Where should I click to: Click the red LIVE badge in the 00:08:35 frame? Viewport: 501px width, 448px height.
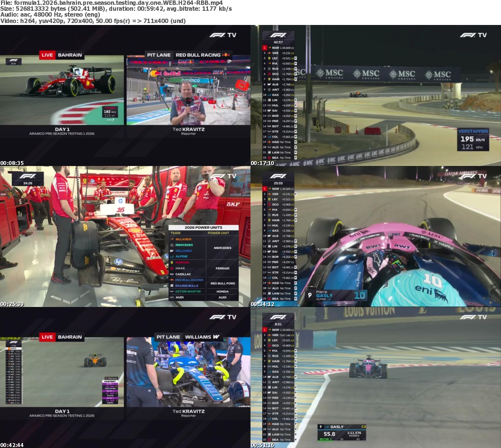click(x=47, y=55)
